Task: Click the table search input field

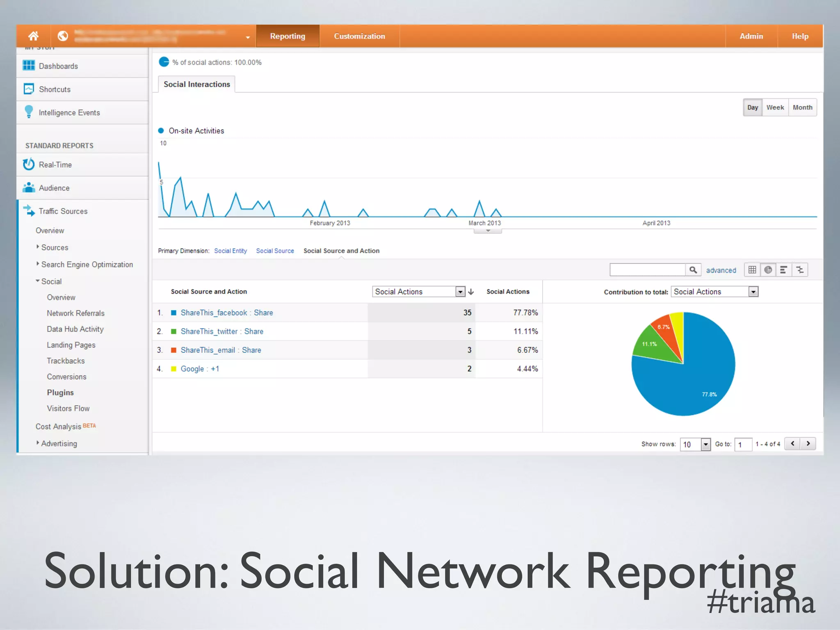Action: coord(648,270)
